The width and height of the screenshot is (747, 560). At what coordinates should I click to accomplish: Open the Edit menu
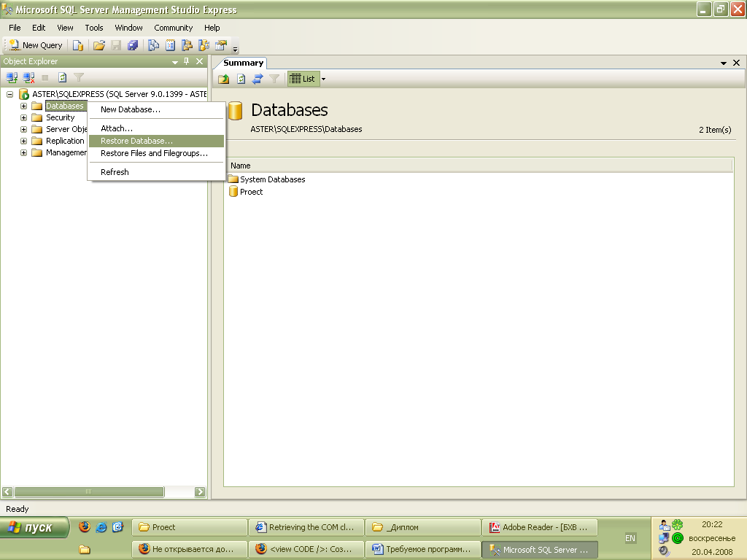pos(39,28)
